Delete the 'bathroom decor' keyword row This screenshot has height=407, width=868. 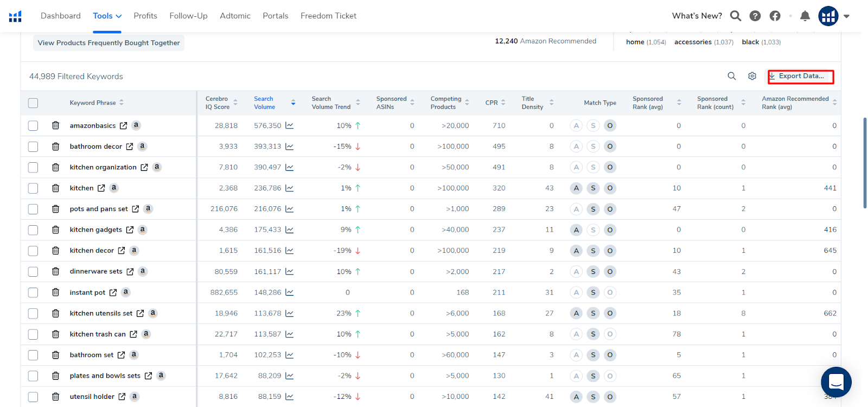55,147
